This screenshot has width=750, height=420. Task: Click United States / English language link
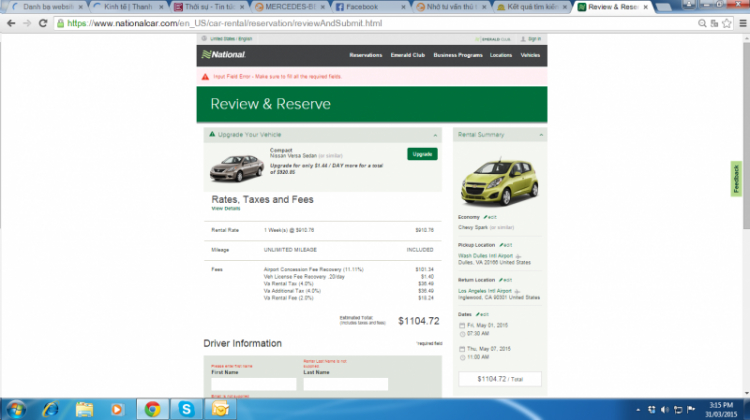tap(231, 39)
